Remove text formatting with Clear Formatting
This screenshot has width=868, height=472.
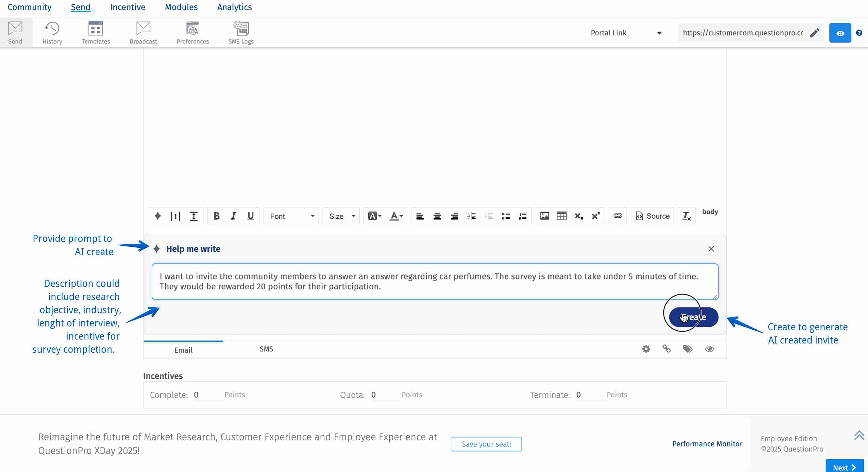pyautogui.click(x=686, y=216)
